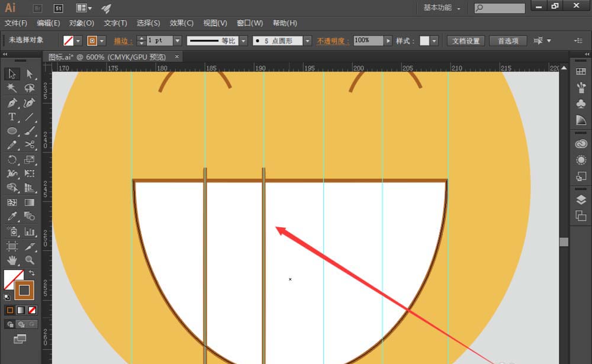Screen dimensions: 592x364
Task: Open the stroke color dropdown in control bar
Action: click(102, 41)
